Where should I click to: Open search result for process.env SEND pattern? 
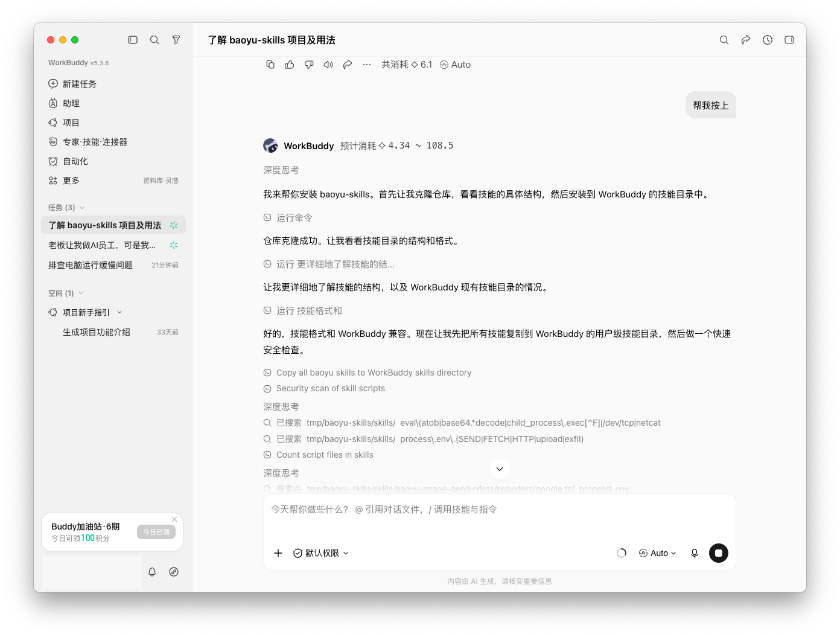[x=423, y=439]
